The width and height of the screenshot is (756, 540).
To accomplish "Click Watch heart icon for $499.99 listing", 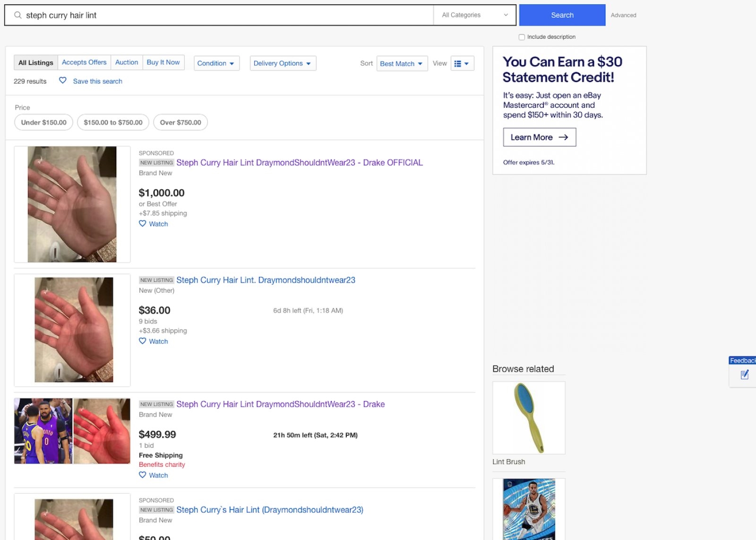I will click(142, 475).
